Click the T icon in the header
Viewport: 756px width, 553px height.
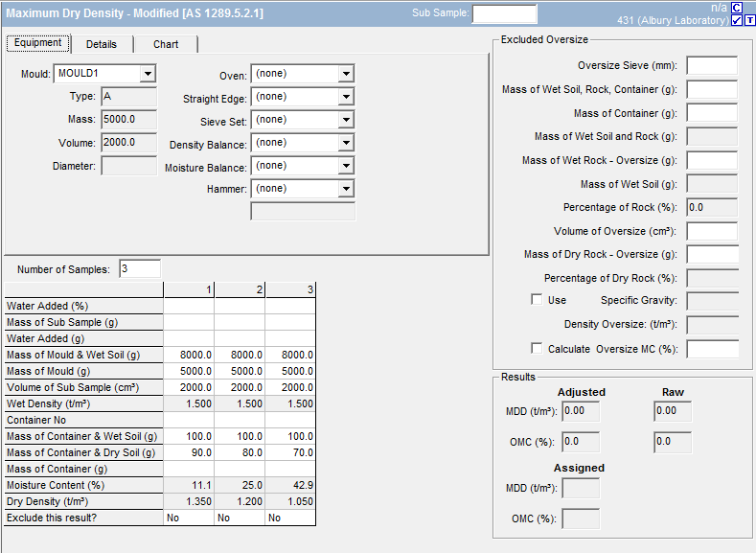point(749,21)
